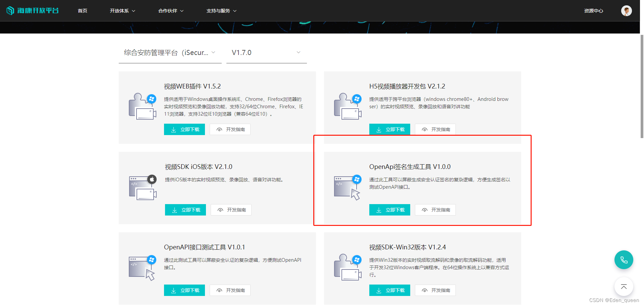Open the 综合安防管理平台 product dropdown
This screenshot has width=644, height=306.
(x=170, y=53)
